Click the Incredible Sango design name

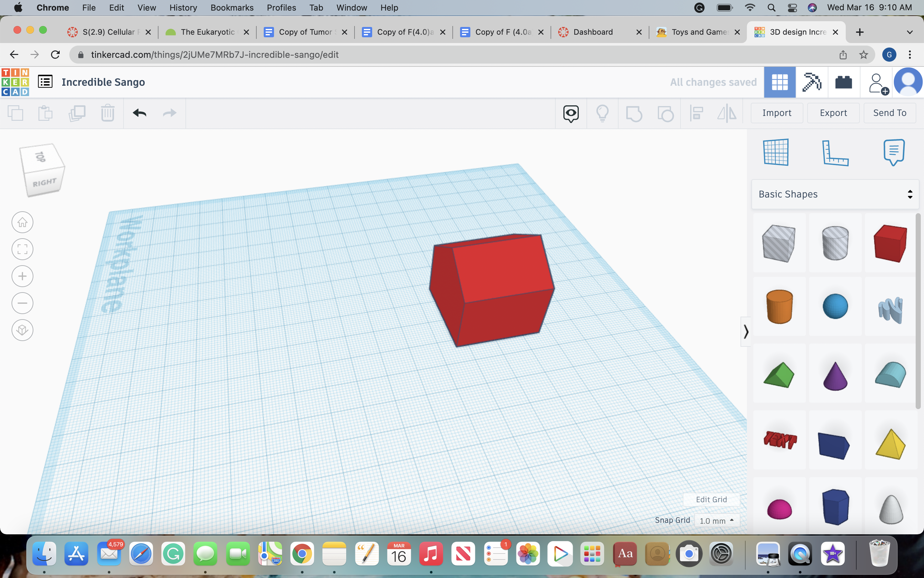click(x=103, y=82)
